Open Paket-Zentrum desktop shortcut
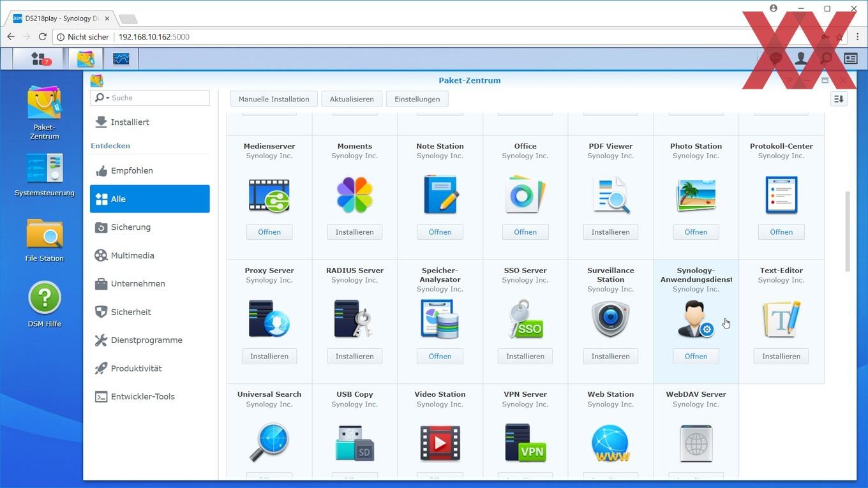Viewport: 868px width, 488px height. coord(45,112)
